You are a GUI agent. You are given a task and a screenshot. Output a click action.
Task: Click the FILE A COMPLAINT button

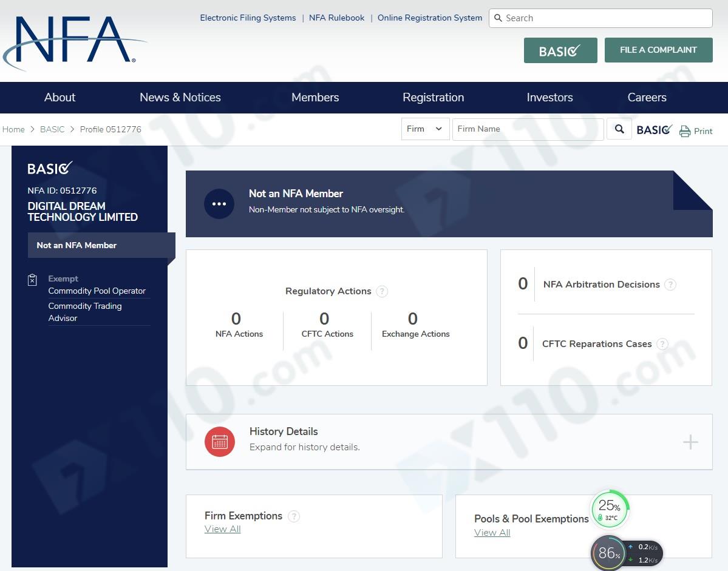[658, 50]
